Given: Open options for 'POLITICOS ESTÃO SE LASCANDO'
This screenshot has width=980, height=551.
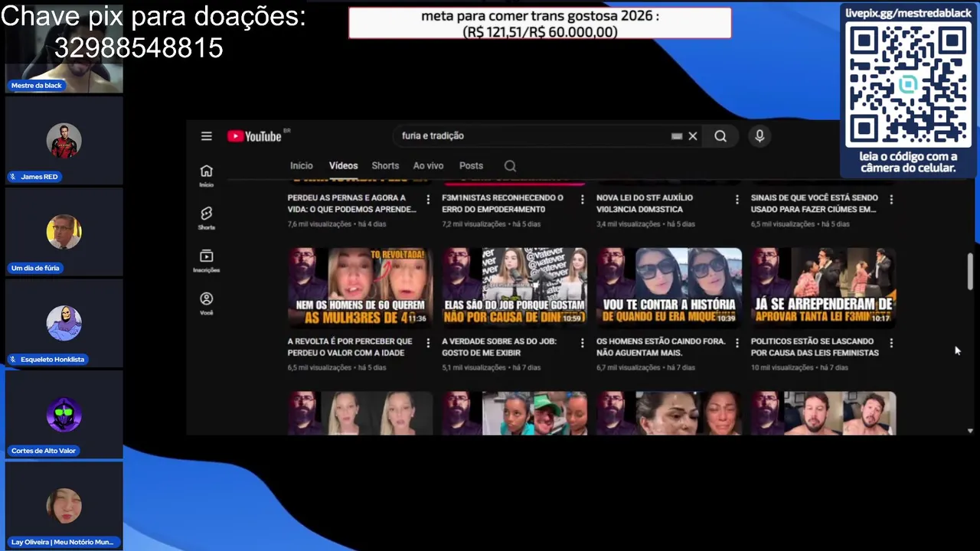Looking at the screenshot, I should pyautogui.click(x=891, y=343).
